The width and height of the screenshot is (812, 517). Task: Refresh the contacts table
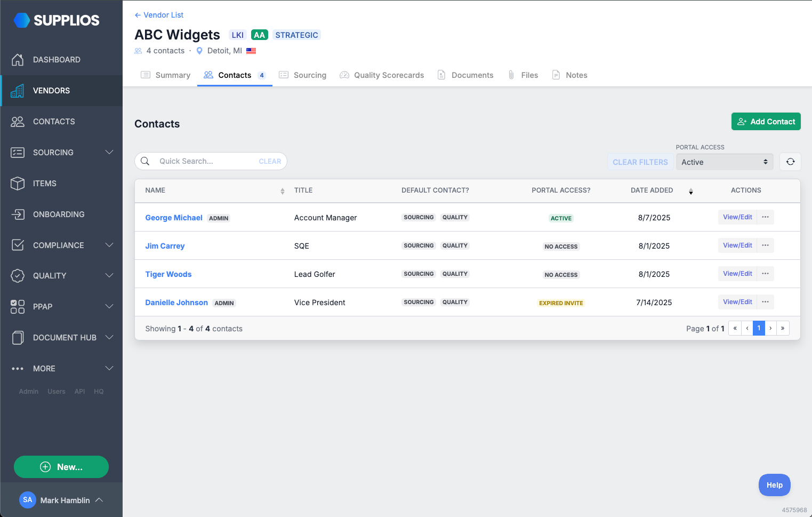click(x=790, y=162)
